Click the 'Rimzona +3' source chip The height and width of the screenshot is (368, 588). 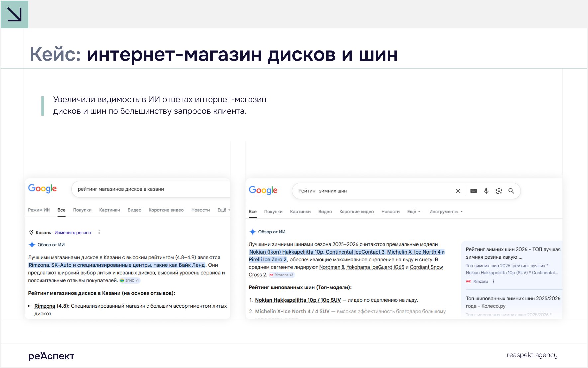(282, 275)
